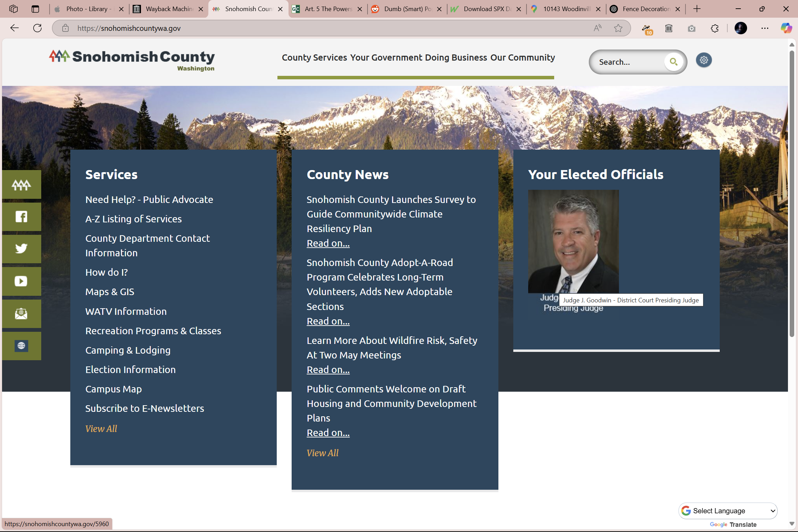Open the Facebook sidebar icon

21,217
